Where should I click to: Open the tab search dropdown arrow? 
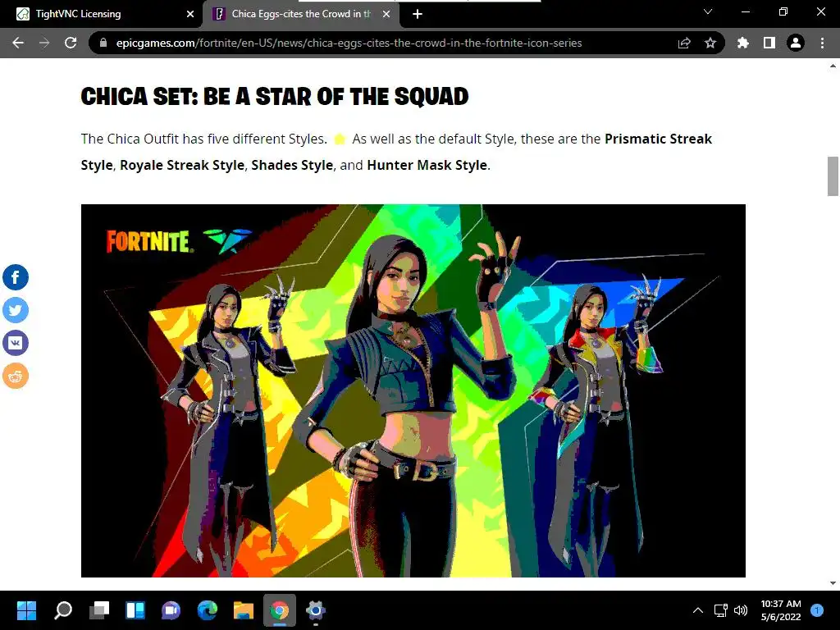pos(708,11)
